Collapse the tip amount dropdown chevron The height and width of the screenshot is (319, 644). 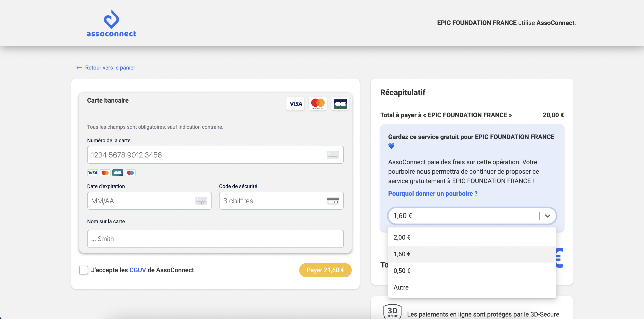click(547, 216)
